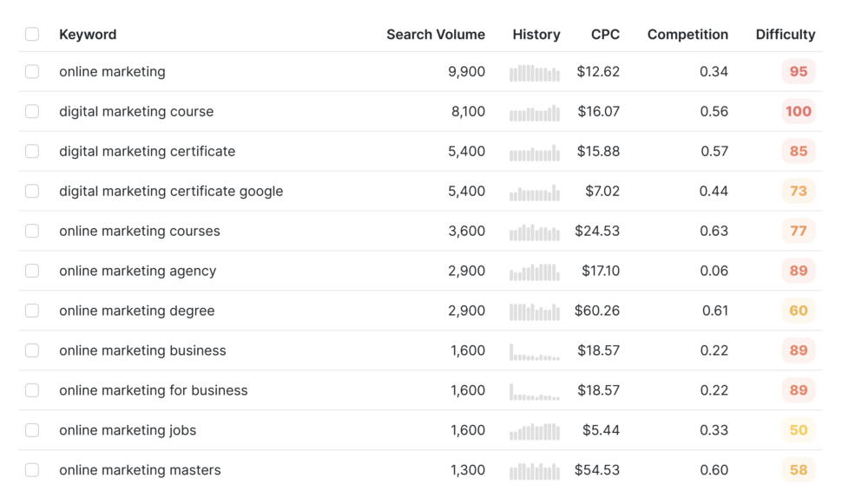
Task: Click history graph for online marketing agency
Action: coord(535,272)
